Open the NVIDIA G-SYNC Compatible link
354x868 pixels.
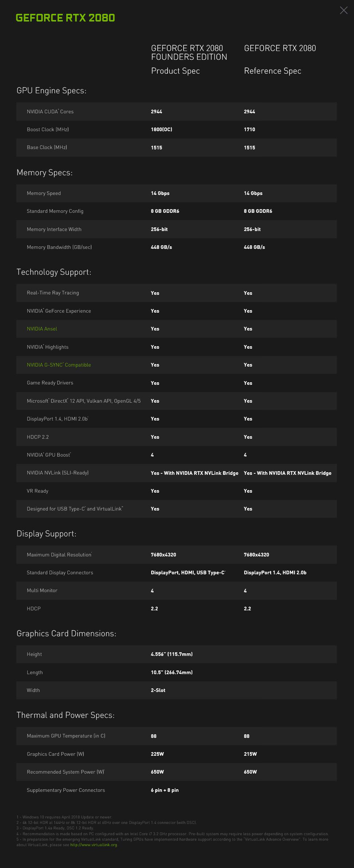point(59,365)
